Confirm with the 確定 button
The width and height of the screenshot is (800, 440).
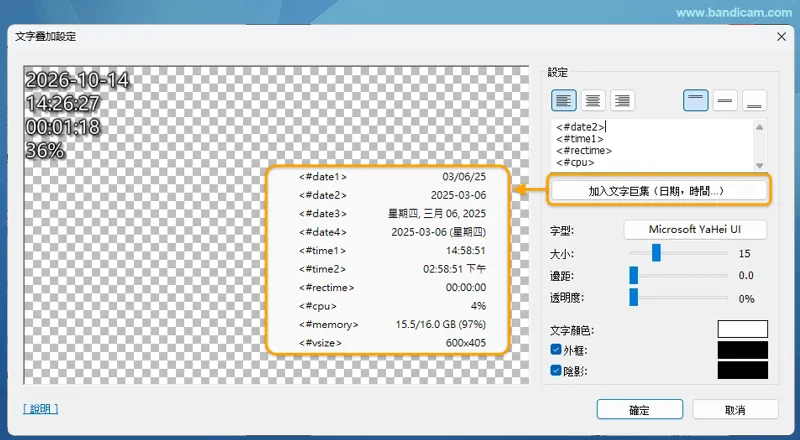640,410
